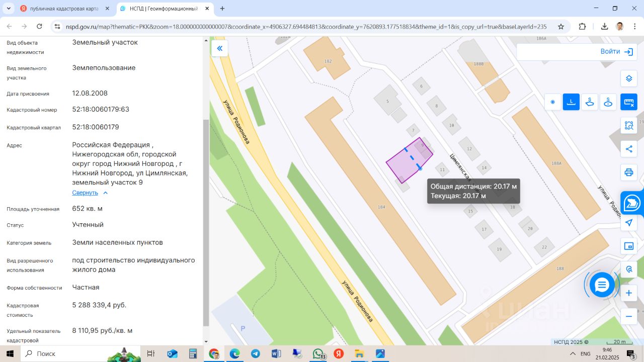Center map on my location

pyautogui.click(x=628, y=222)
